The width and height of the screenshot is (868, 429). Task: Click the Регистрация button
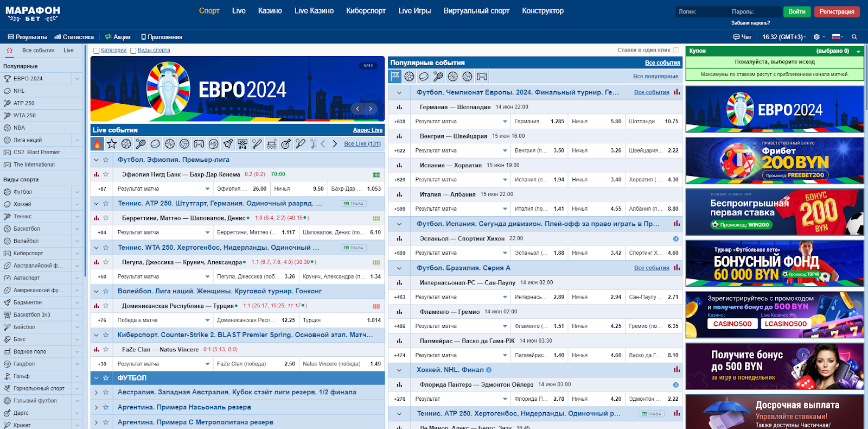tap(837, 11)
